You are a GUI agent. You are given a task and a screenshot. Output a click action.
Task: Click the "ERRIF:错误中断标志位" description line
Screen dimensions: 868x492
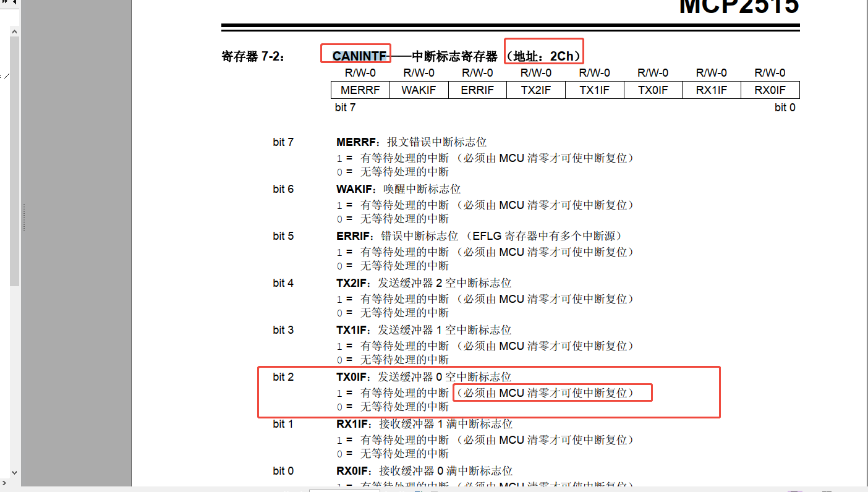pos(480,236)
